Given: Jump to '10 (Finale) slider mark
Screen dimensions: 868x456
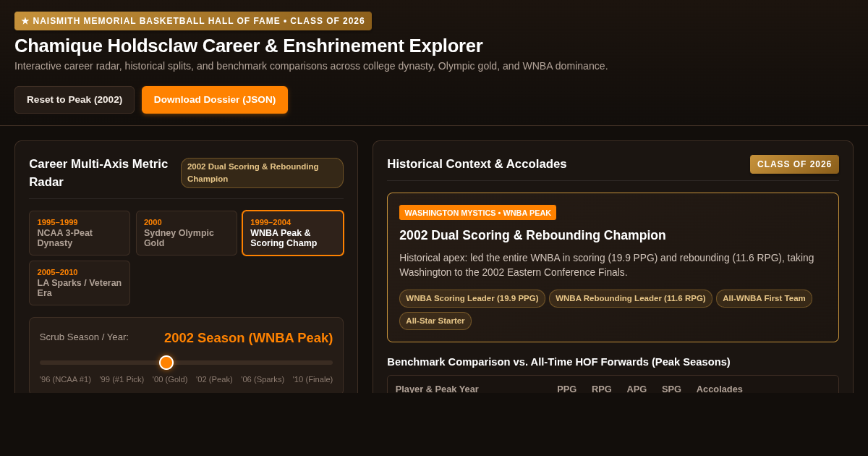Looking at the screenshot, I should tap(312, 379).
